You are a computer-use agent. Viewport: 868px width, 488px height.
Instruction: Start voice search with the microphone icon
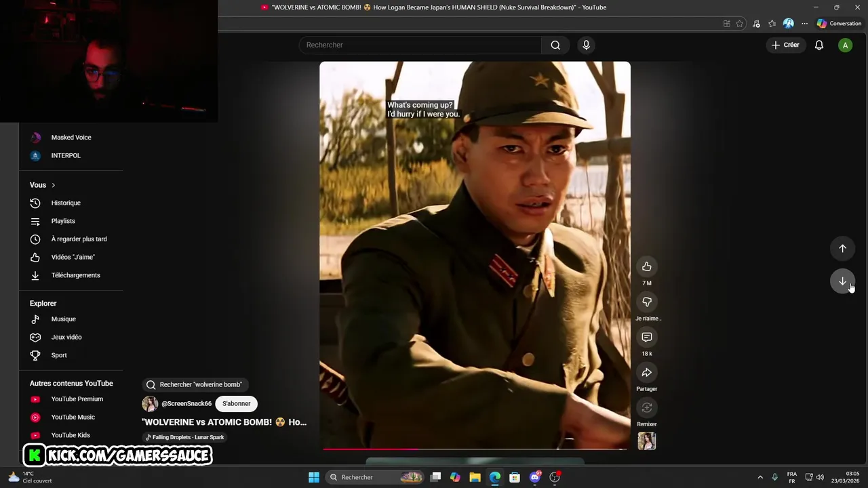coord(586,45)
